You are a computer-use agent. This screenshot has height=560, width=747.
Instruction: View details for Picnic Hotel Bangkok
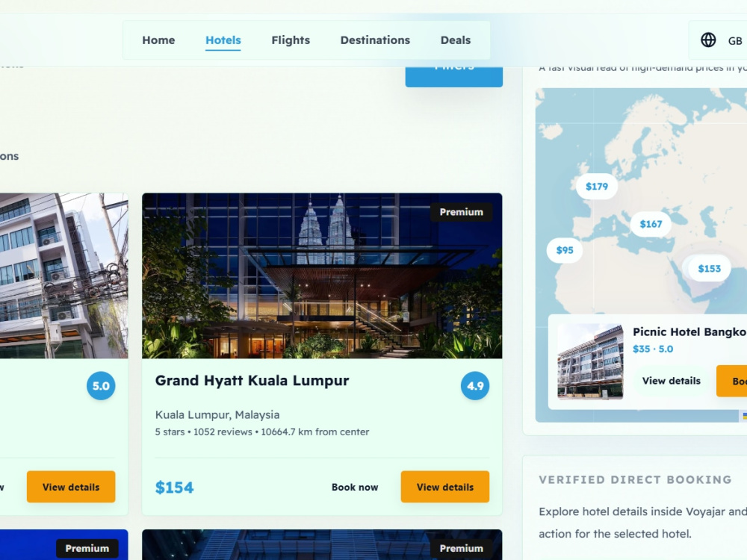coord(672,381)
